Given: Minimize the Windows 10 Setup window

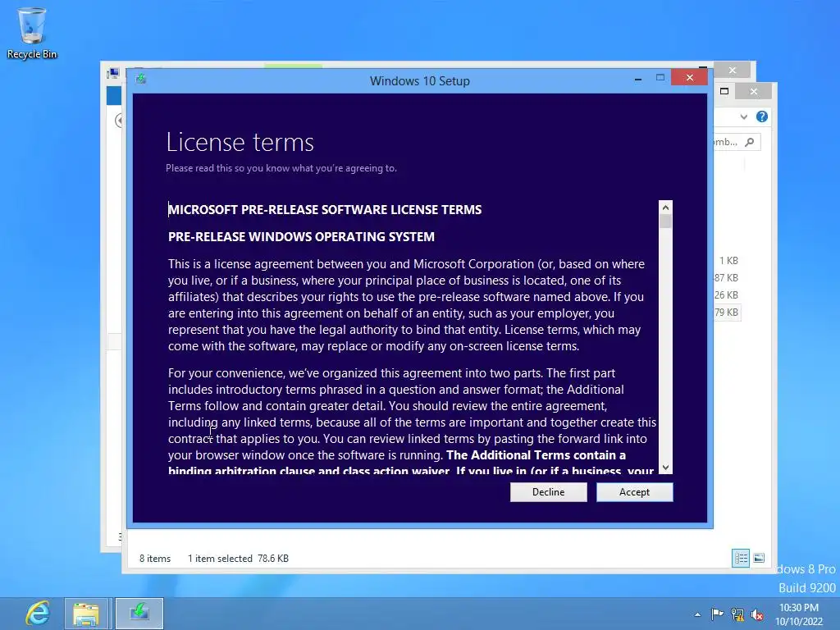Looking at the screenshot, I should tap(637, 79).
